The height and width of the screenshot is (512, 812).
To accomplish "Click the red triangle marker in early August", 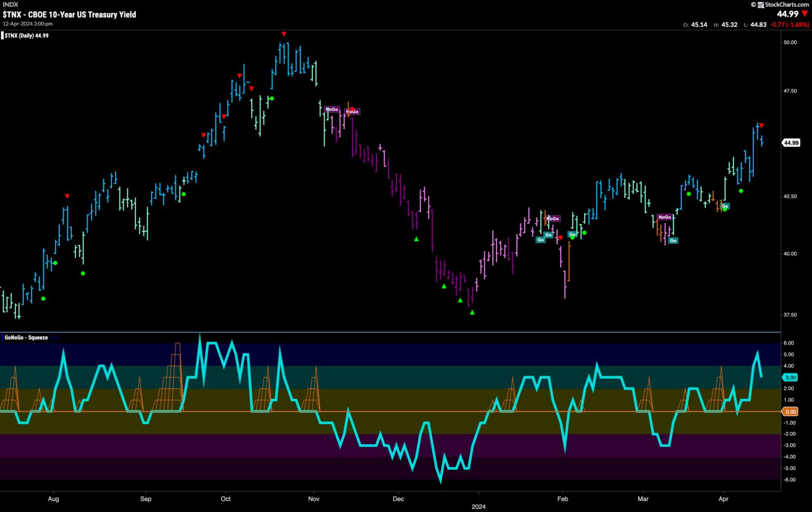I will 67,197.
